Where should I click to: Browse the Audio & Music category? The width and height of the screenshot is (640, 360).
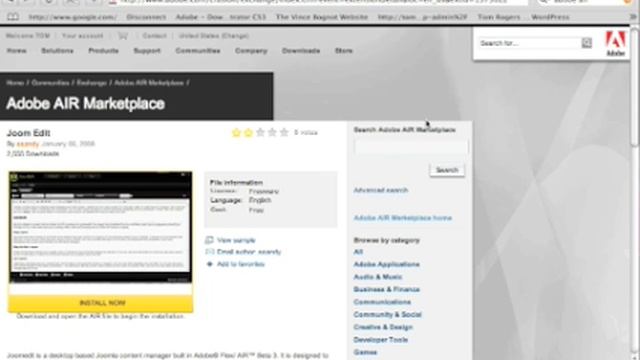point(378,277)
